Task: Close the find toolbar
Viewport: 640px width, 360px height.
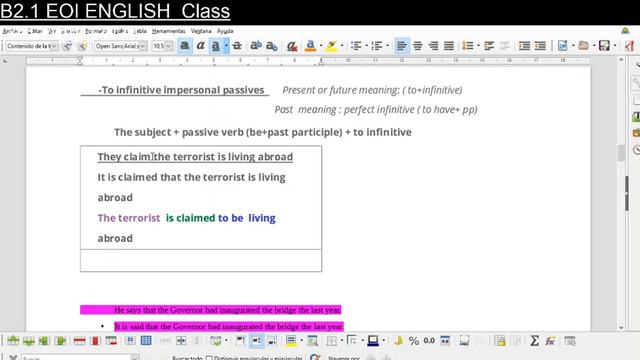Action: 13,358
